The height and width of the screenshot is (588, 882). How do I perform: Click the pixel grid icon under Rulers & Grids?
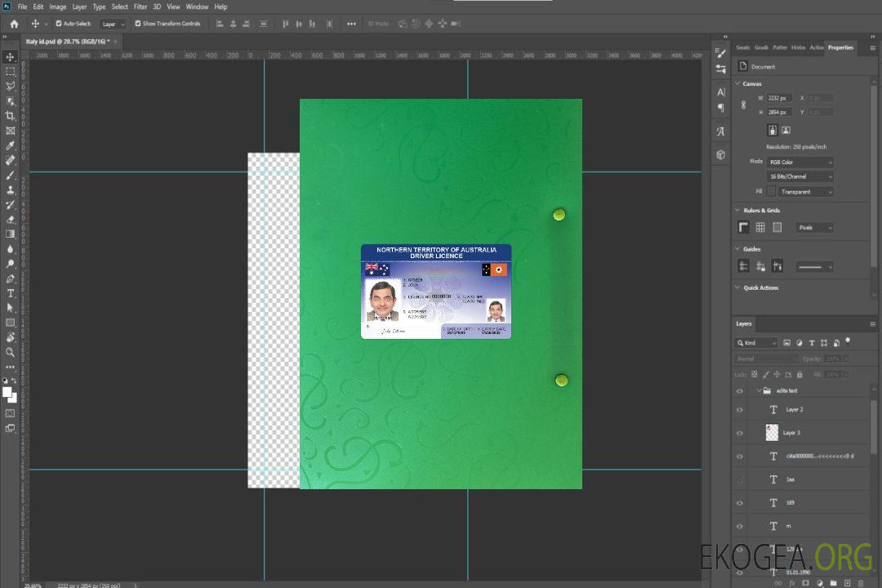coord(777,228)
